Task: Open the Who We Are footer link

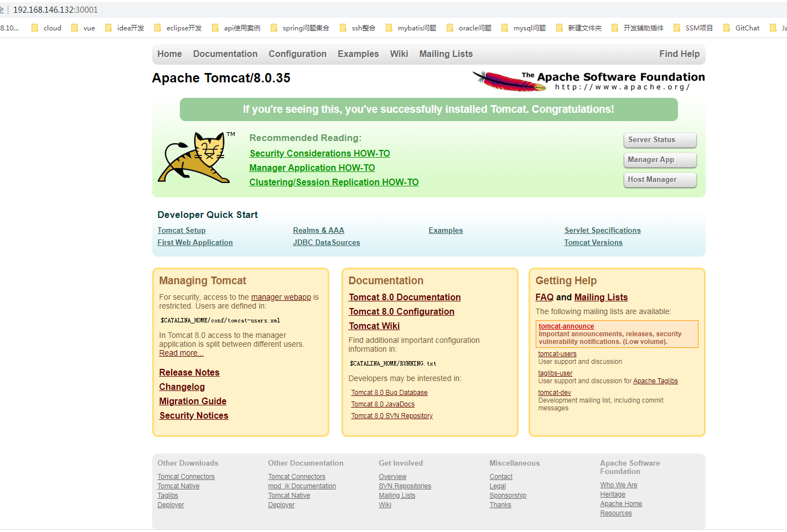Action: pyautogui.click(x=619, y=485)
